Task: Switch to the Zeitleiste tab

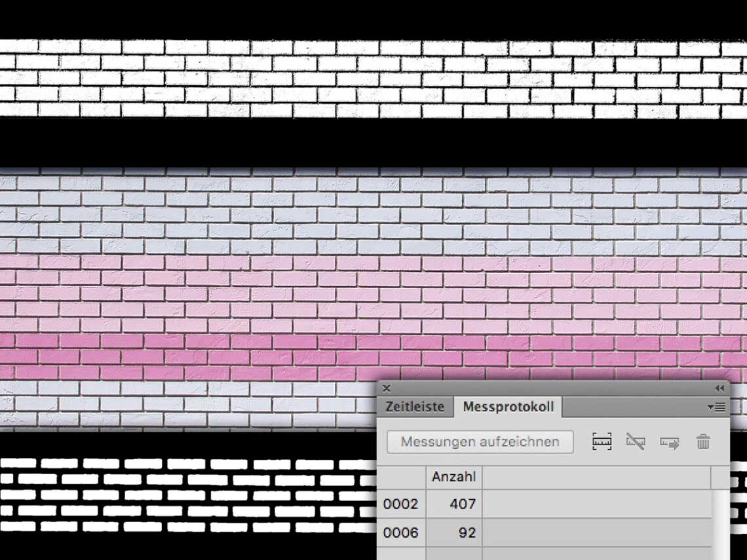Action: 415,407
